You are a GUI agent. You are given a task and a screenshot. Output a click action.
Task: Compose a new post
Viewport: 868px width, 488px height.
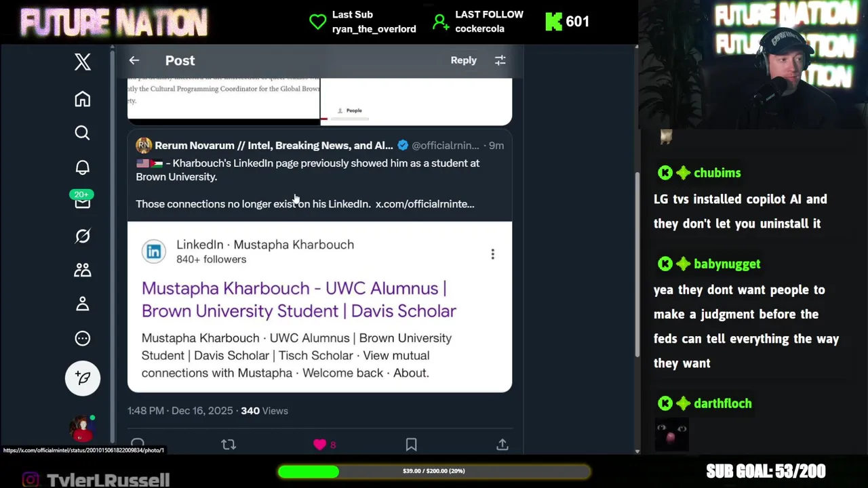click(83, 378)
